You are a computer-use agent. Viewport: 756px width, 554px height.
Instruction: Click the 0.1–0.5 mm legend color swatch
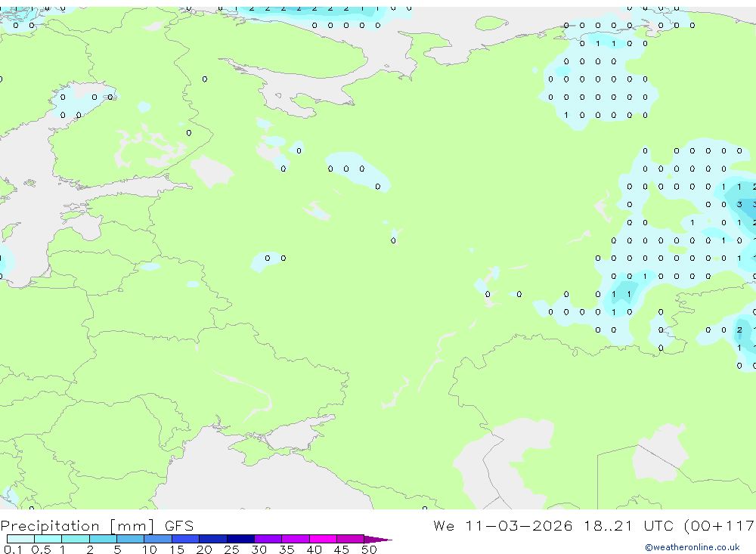20,539
